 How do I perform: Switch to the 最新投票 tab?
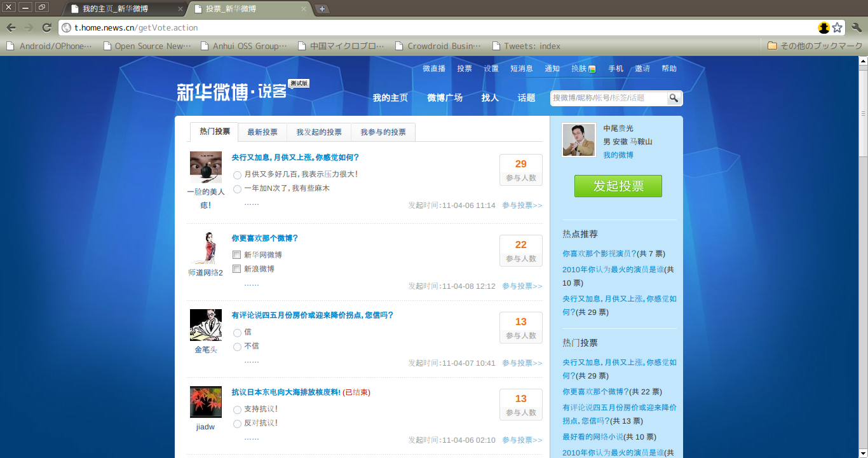(262, 132)
